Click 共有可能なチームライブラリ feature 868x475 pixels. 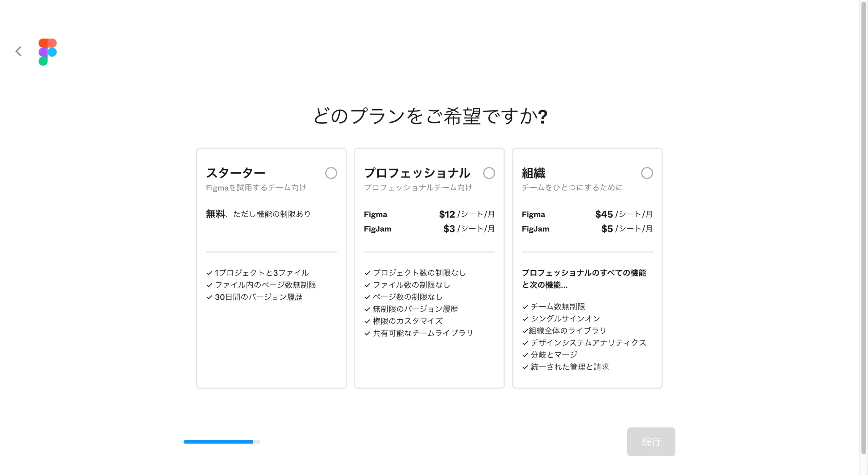[423, 333]
